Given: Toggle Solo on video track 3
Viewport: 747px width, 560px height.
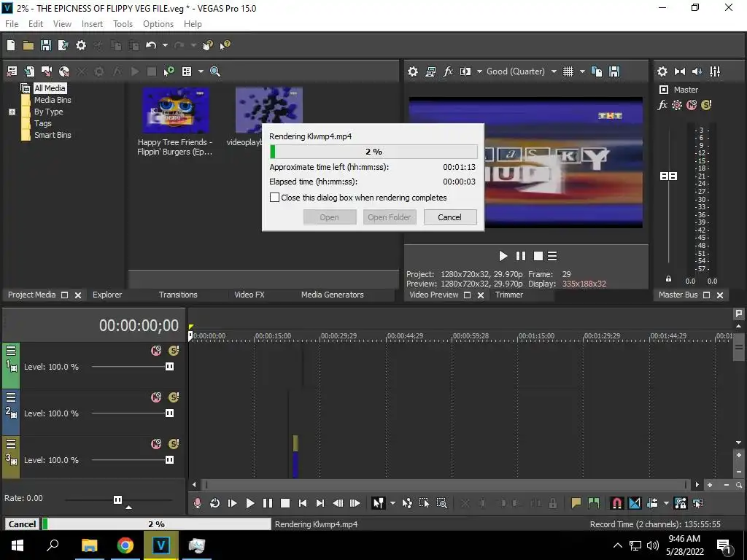Looking at the screenshot, I should coord(174,444).
